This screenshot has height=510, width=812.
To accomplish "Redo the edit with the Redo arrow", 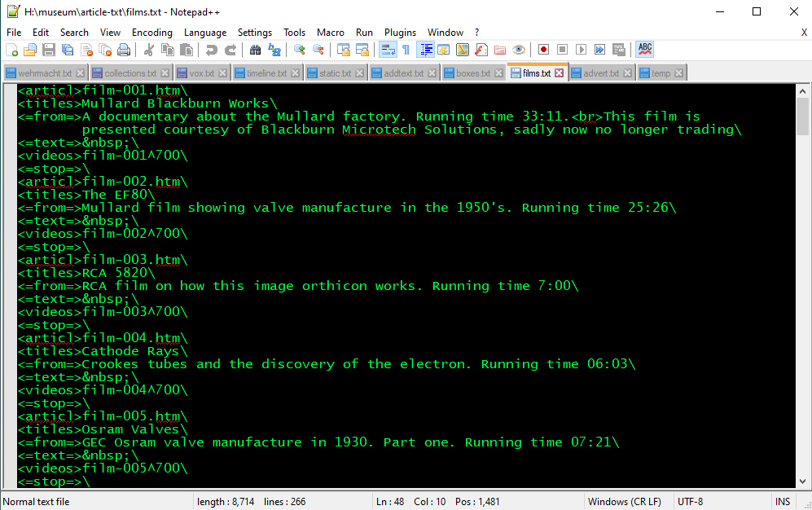I will [x=230, y=50].
